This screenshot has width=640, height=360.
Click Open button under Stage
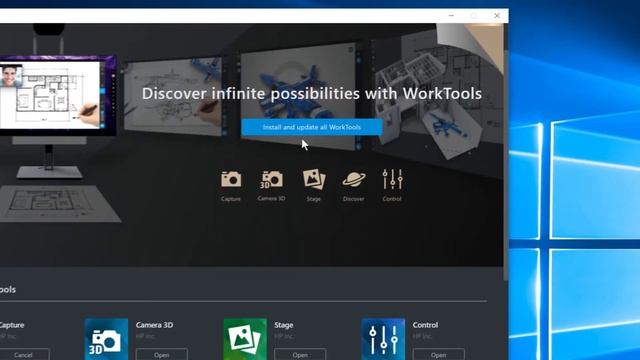pyautogui.click(x=300, y=354)
